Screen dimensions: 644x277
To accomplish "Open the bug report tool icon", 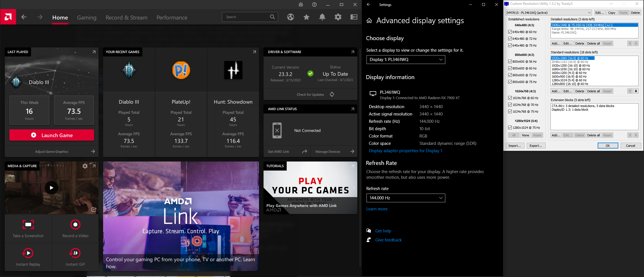I will [301, 5].
